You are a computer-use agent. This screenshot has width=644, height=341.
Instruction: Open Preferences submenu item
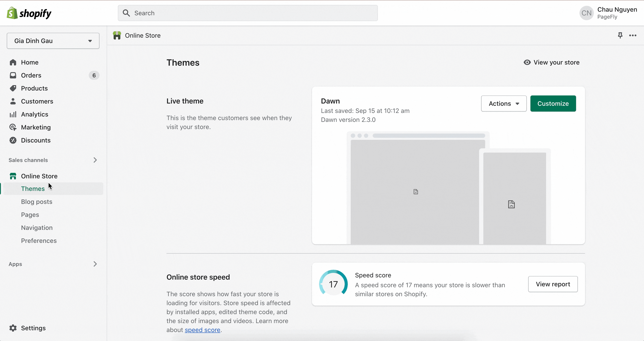[39, 241]
